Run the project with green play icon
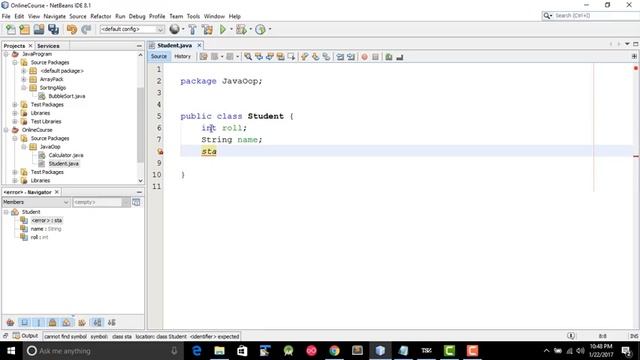Viewport: 640px width, 360px height. [223, 29]
